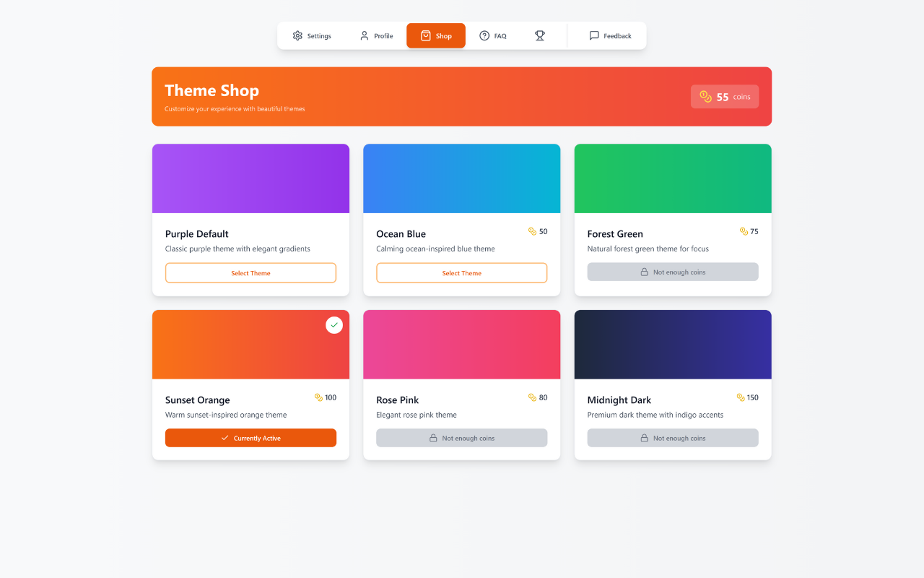Image resolution: width=924 pixels, height=578 pixels.
Task: Click the Sunset Orange title
Action: (198, 400)
